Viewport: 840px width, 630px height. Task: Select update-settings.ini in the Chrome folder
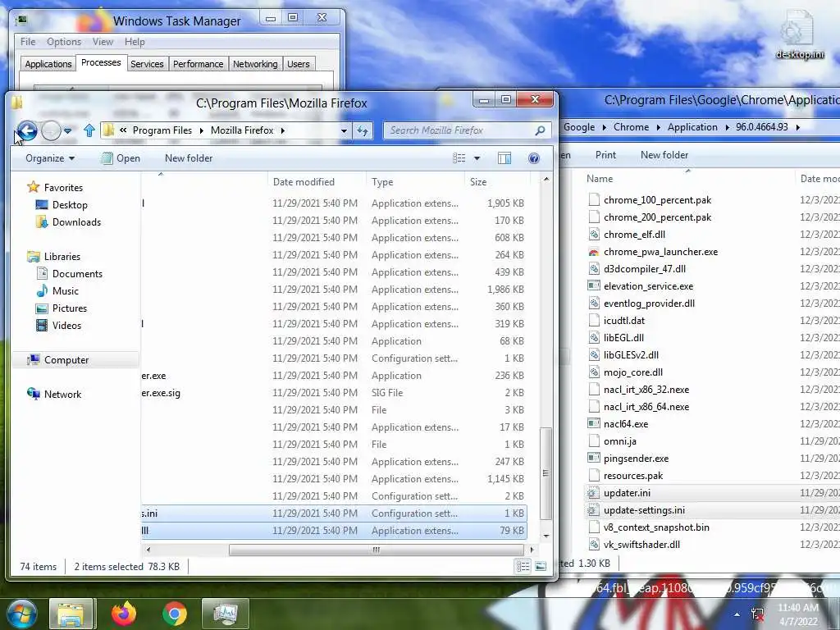click(643, 510)
